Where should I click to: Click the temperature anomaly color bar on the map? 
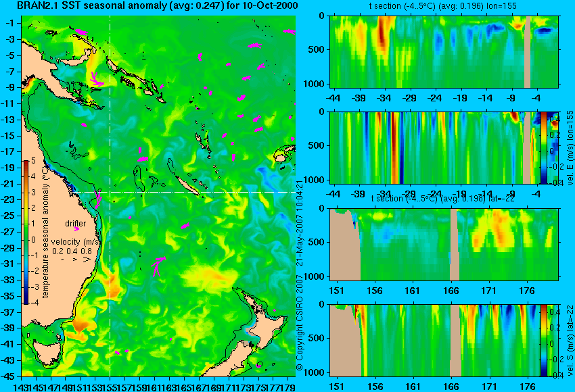pos(26,232)
